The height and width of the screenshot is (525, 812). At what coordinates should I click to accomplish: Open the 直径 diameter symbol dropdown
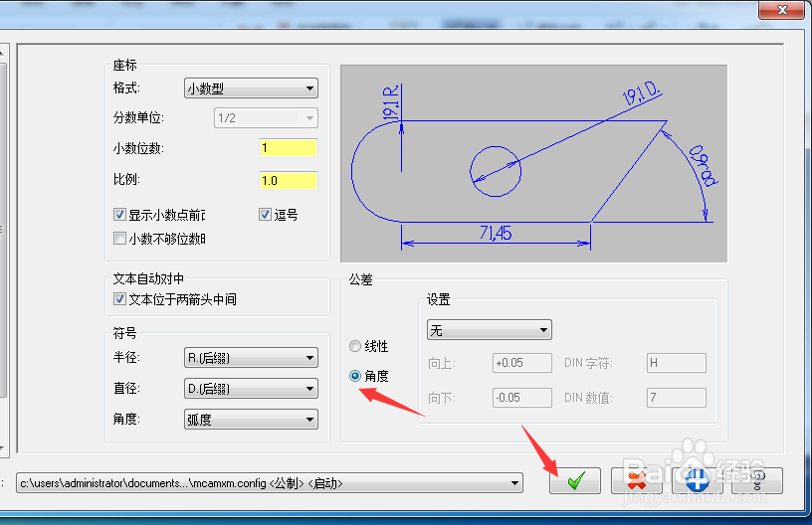click(251, 389)
